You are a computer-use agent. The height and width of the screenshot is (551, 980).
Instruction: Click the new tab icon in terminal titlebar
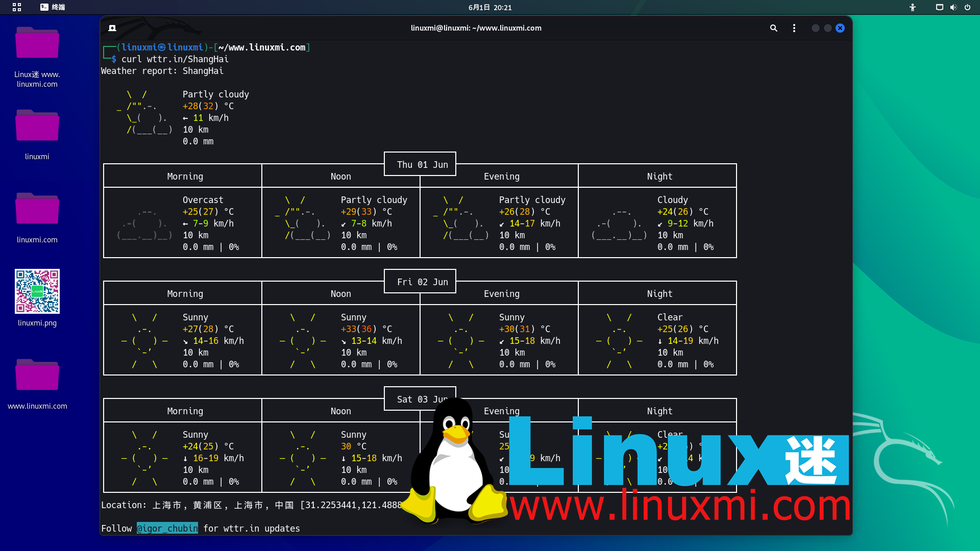point(112,28)
